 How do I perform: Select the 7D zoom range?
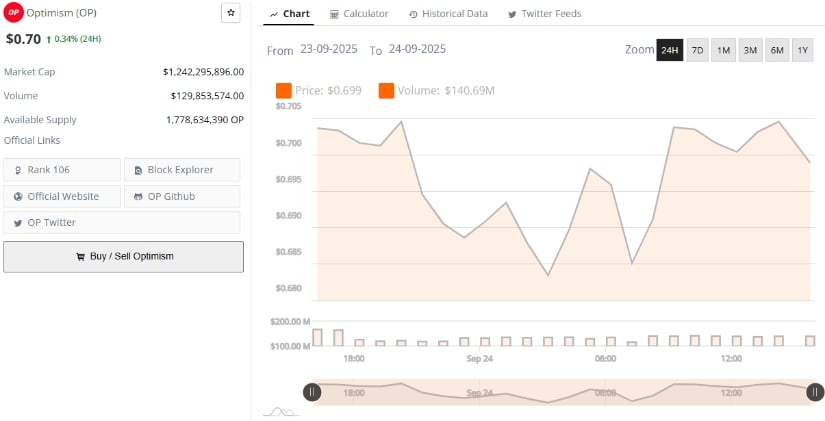(x=697, y=50)
